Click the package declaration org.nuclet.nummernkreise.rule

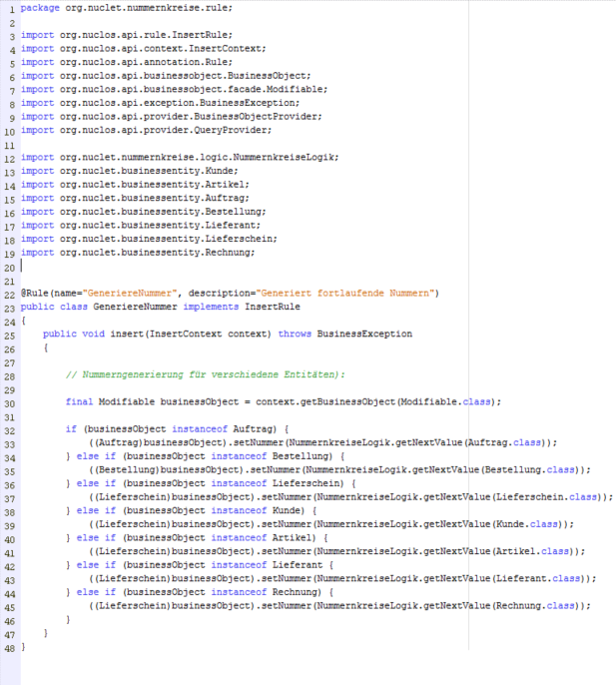coord(126,8)
